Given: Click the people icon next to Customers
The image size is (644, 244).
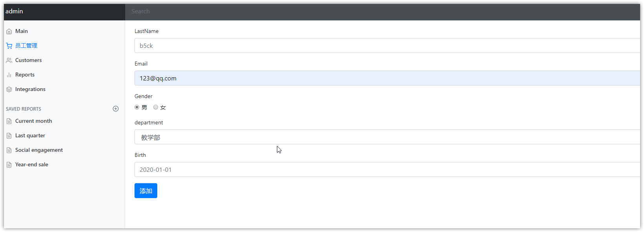Looking at the screenshot, I should [x=9, y=60].
